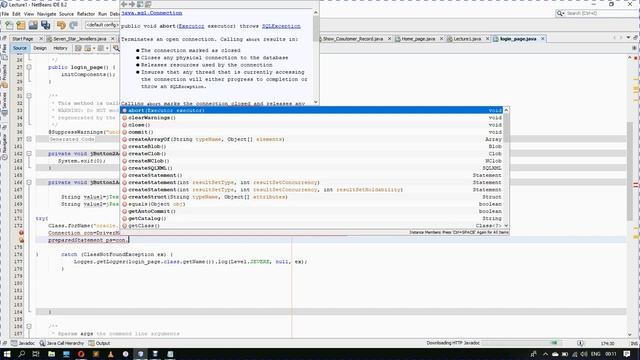Open the Javadoc bottom panel
The height and width of the screenshot is (360, 640).
23,343
